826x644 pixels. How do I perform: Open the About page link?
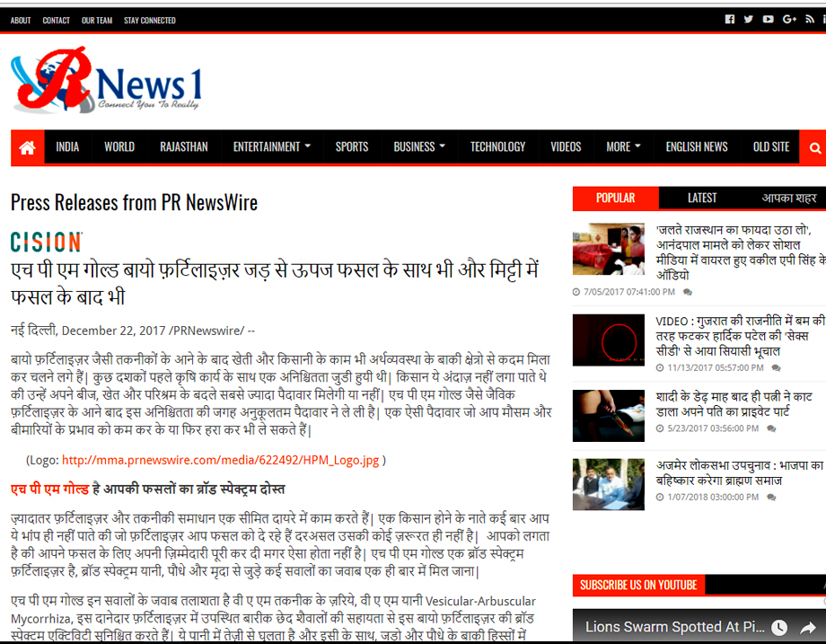pyautogui.click(x=21, y=21)
